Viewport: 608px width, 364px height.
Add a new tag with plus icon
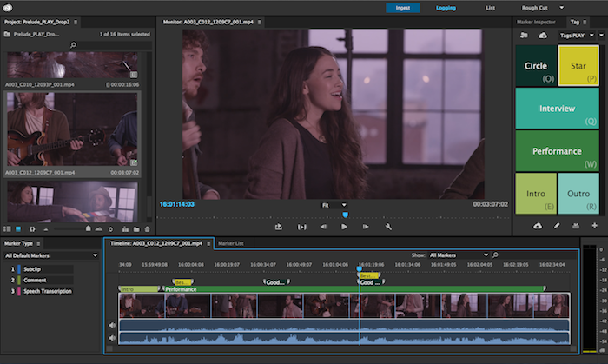tap(594, 225)
